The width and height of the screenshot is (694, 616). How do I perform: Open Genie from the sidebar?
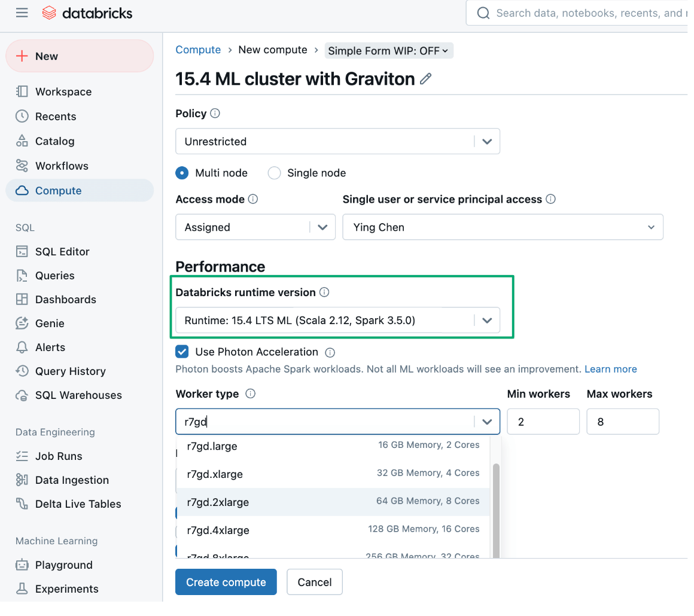50,323
